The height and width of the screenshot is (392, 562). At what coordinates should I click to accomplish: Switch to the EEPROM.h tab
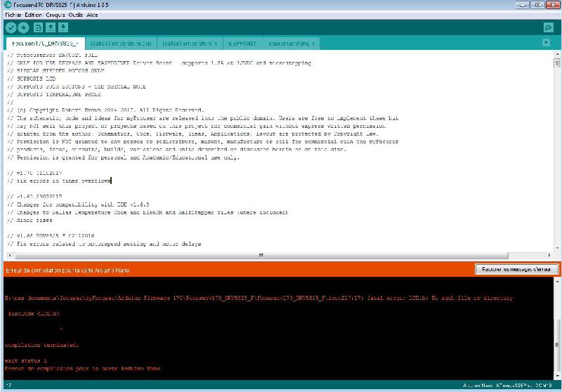pyautogui.click(x=242, y=44)
